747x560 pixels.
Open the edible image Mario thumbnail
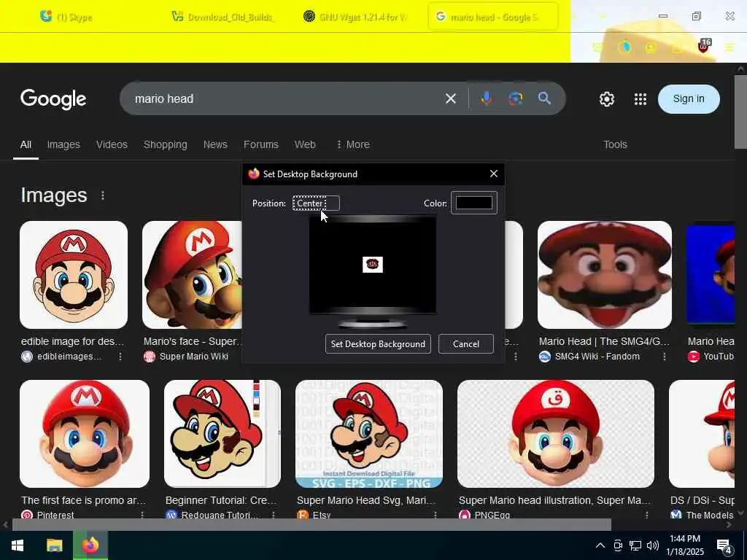coord(74,274)
